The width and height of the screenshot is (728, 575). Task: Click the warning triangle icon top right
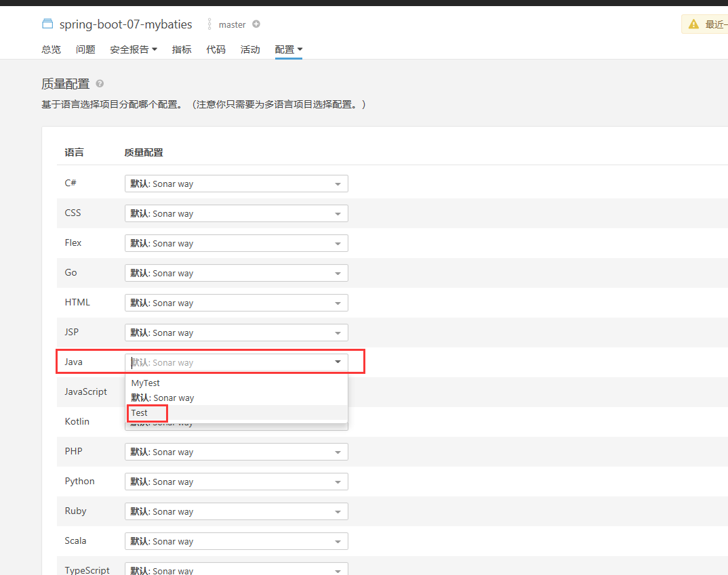coord(693,24)
